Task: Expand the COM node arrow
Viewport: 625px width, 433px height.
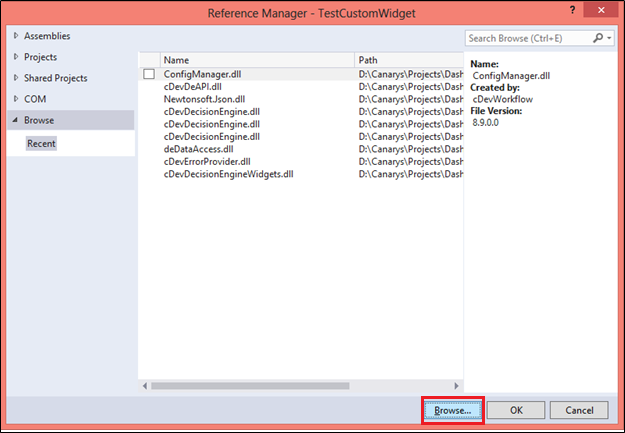Action: pyautogui.click(x=16, y=98)
